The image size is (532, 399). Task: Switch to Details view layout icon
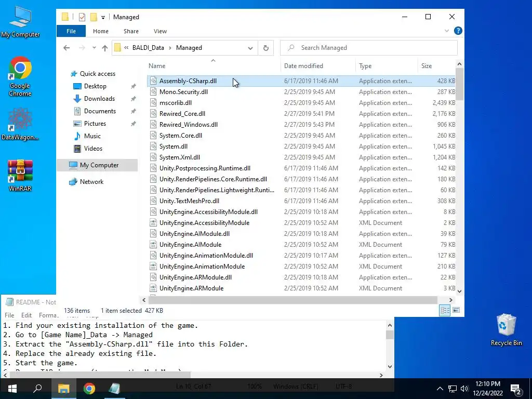(x=445, y=310)
